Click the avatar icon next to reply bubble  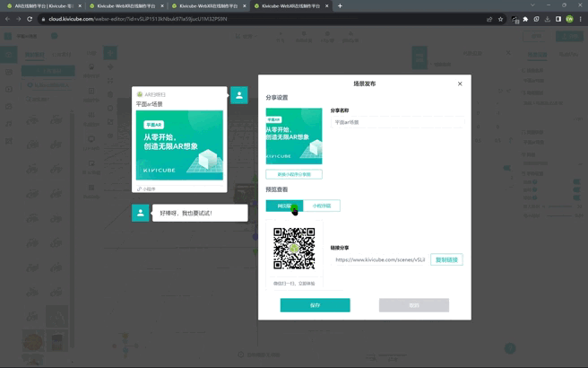141,213
